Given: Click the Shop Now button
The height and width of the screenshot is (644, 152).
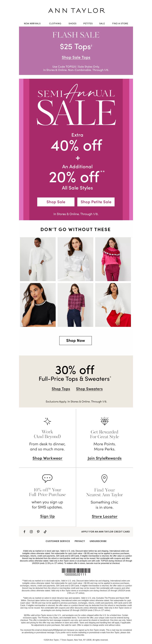Looking at the screenshot, I should click(75, 340).
